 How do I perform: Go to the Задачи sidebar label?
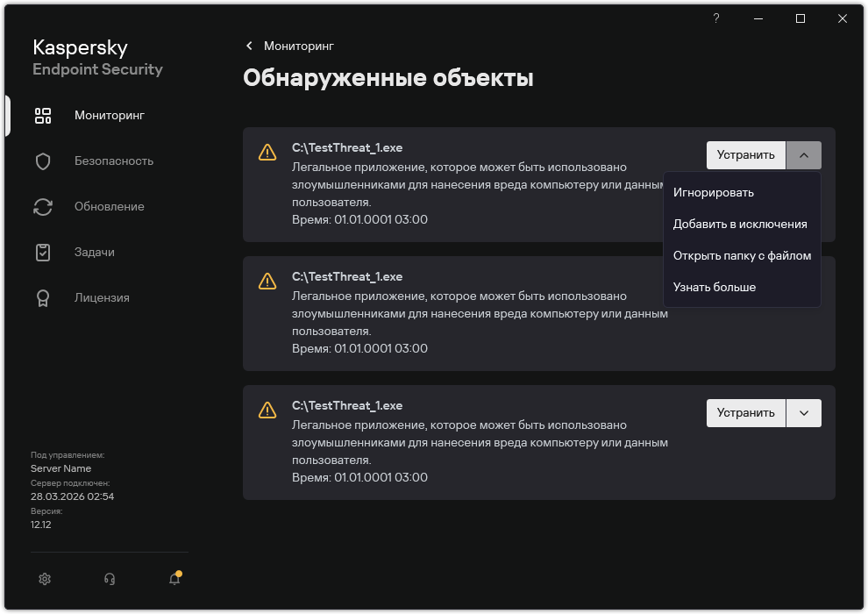94,253
